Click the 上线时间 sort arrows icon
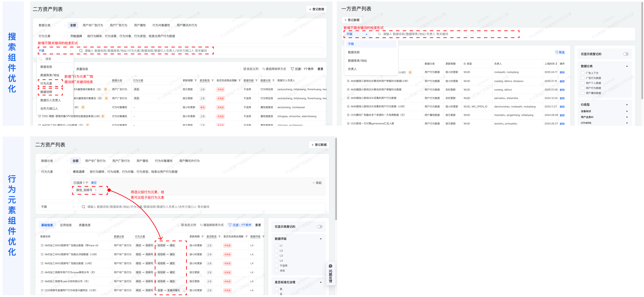644x297 pixels. pos(556,64)
